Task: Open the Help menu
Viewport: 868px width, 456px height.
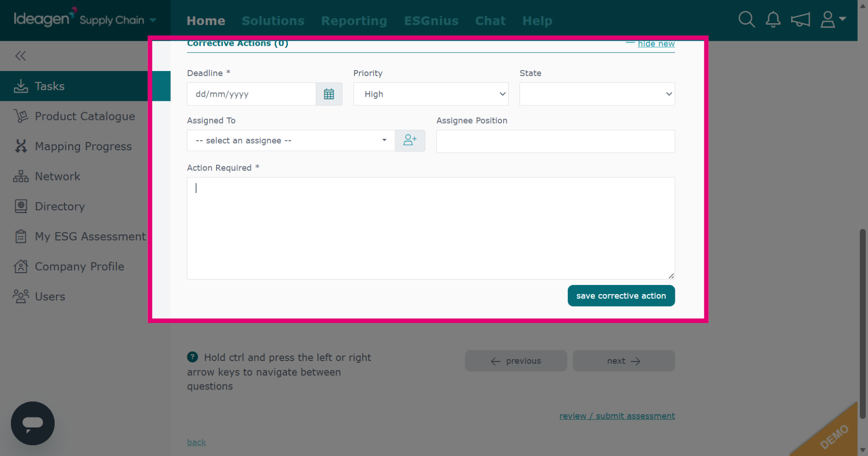Action: 537,21
